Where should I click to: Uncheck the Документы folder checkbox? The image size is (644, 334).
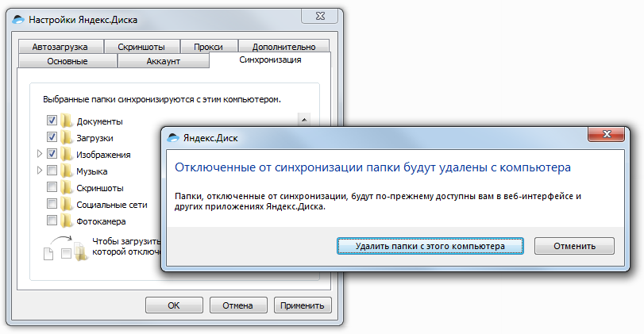52,121
